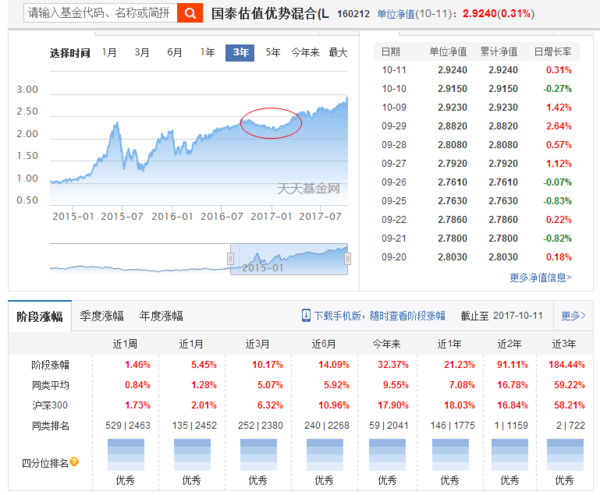
Task: Click the 沪深300 row label
Action: (50, 405)
